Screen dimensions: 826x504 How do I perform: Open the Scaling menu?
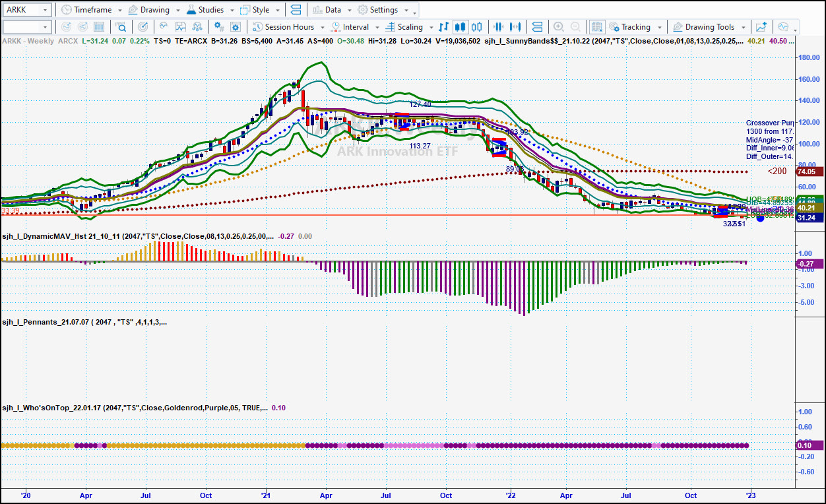(x=404, y=27)
